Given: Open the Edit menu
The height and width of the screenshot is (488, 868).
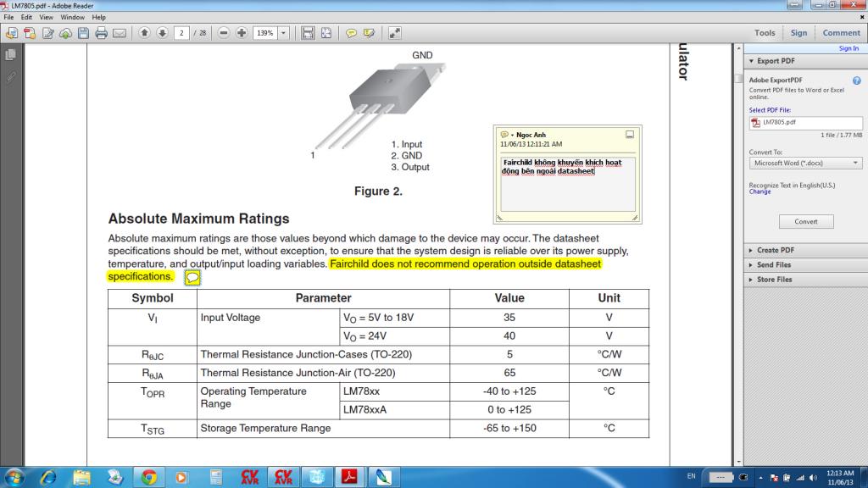Looking at the screenshot, I should click(26, 17).
